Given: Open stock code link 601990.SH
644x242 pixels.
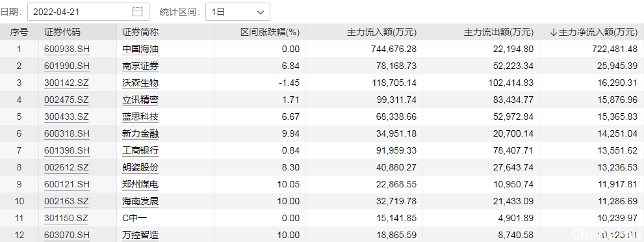Looking at the screenshot, I should click(x=66, y=66).
